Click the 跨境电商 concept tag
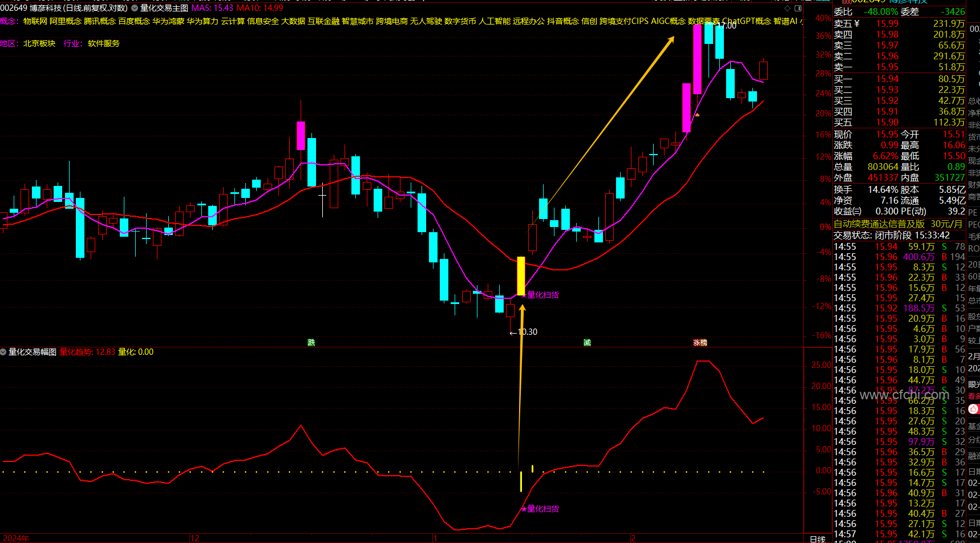The height and width of the screenshot is (543, 980). pyautogui.click(x=392, y=21)
